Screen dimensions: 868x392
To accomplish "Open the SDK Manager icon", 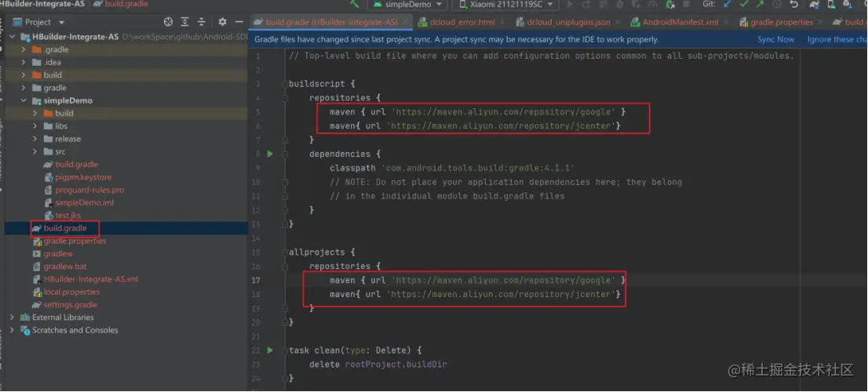I will point(847,5).
